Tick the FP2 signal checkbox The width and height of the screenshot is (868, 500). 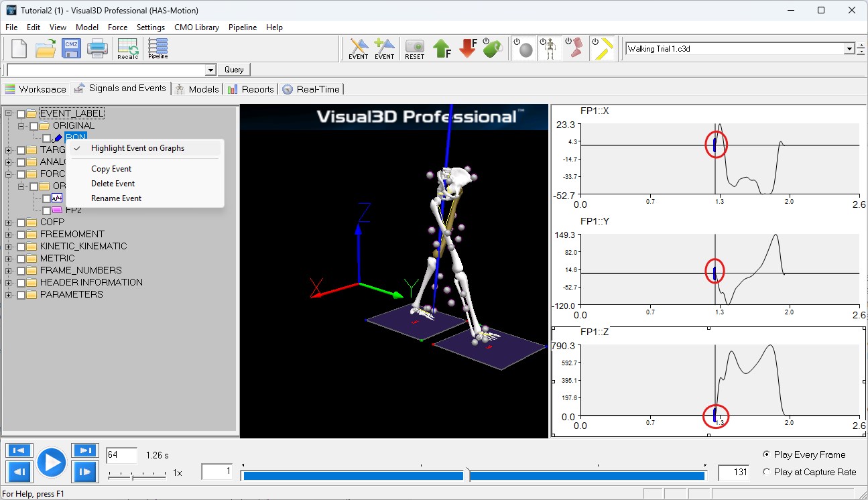pos(47,210)
